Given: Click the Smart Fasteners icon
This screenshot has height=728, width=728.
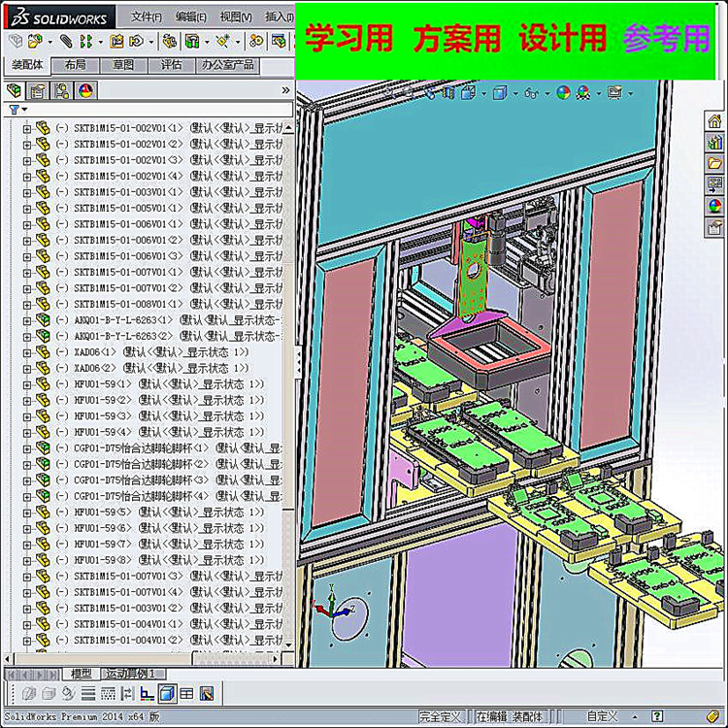Looking at the screenshot, I should click(116, 42).
